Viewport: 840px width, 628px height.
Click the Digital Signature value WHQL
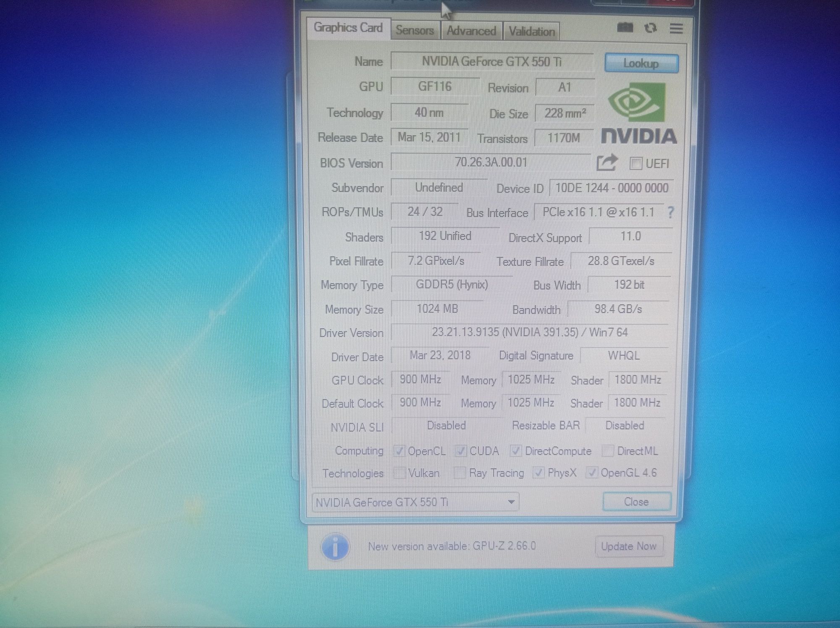[x=624, y=356]
